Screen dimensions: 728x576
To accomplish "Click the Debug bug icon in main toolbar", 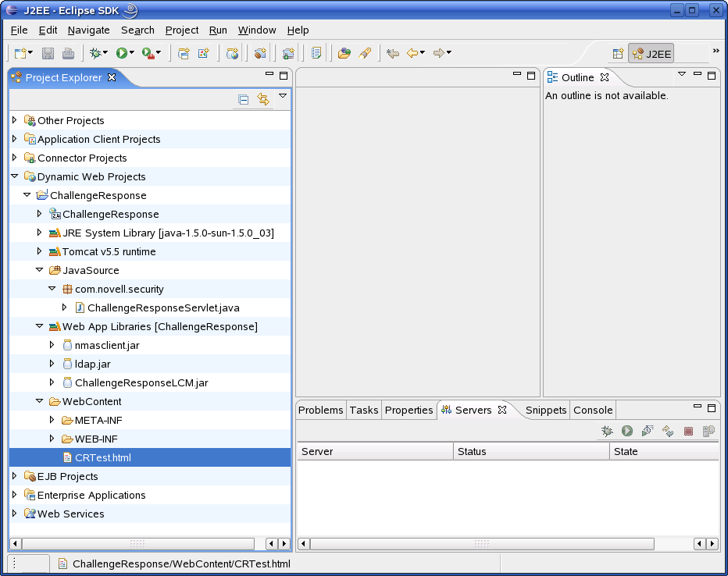I will [x=96, y=53].
